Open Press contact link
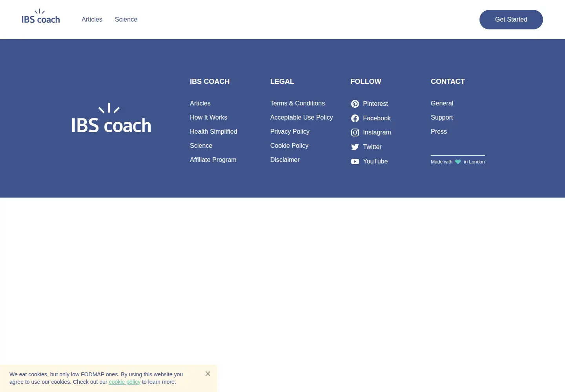The width and height of the screenshot is (565, 392). tap(439, 131)
